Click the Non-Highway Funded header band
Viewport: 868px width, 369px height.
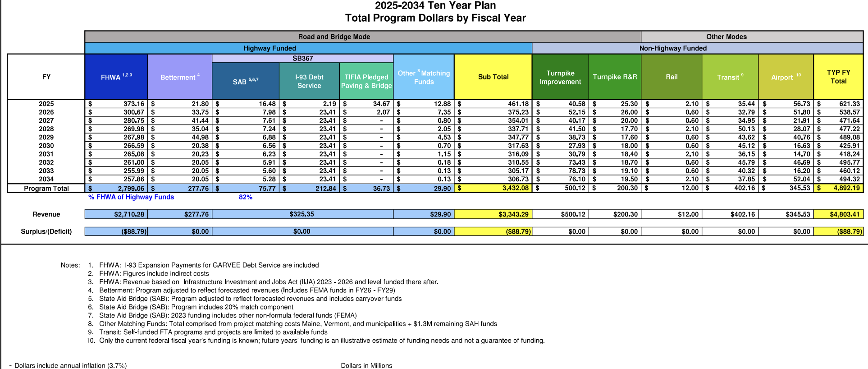pyautogui.click(x=673, y=48)
